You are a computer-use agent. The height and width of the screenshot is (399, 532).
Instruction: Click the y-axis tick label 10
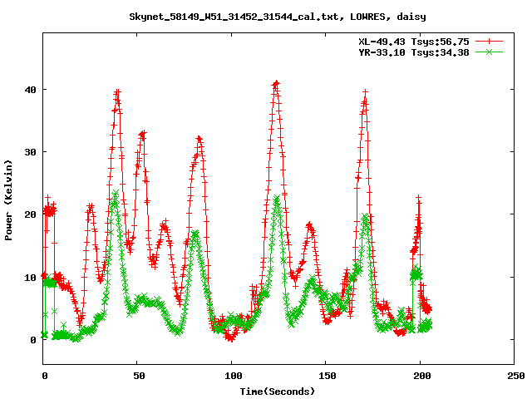point(30,277)
